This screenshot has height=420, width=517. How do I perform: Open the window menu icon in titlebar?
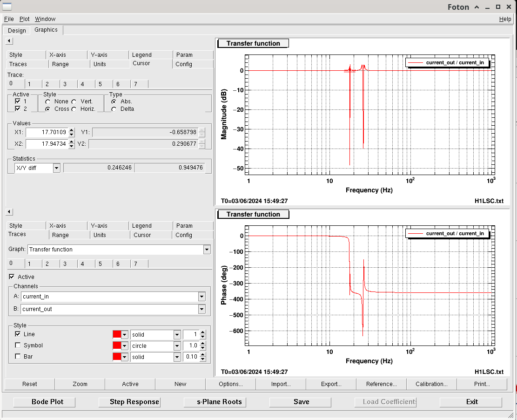[x=7, y=7]
